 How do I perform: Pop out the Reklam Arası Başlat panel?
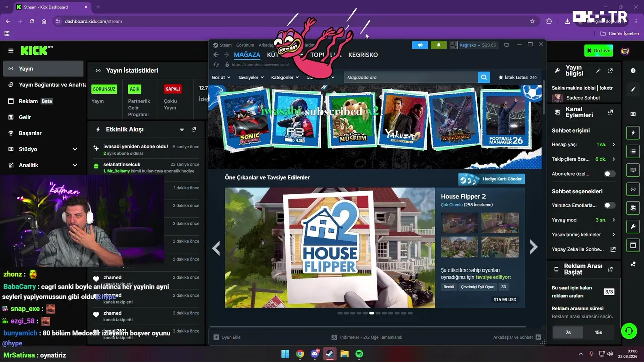coord(610,269)
